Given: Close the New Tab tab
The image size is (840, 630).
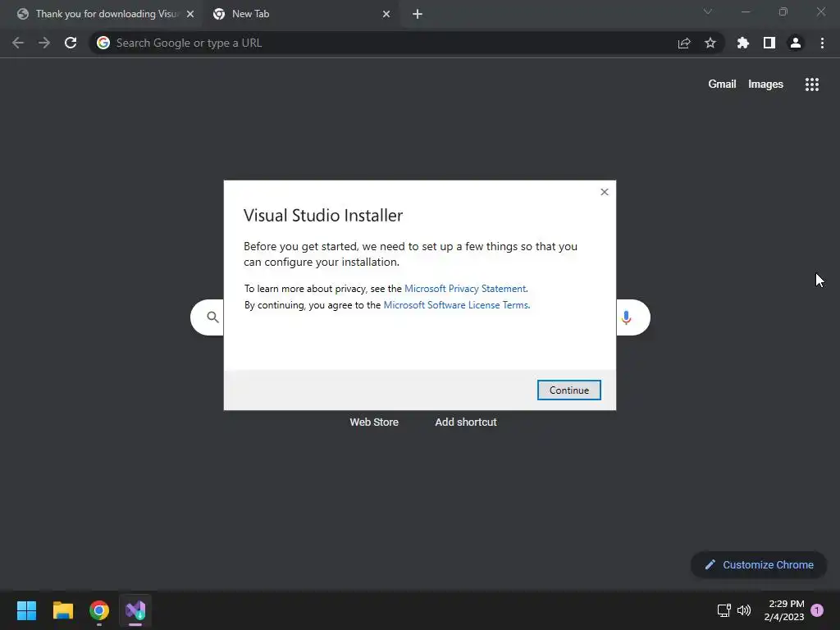Looking at the screenshot, I should pos(386,14).
